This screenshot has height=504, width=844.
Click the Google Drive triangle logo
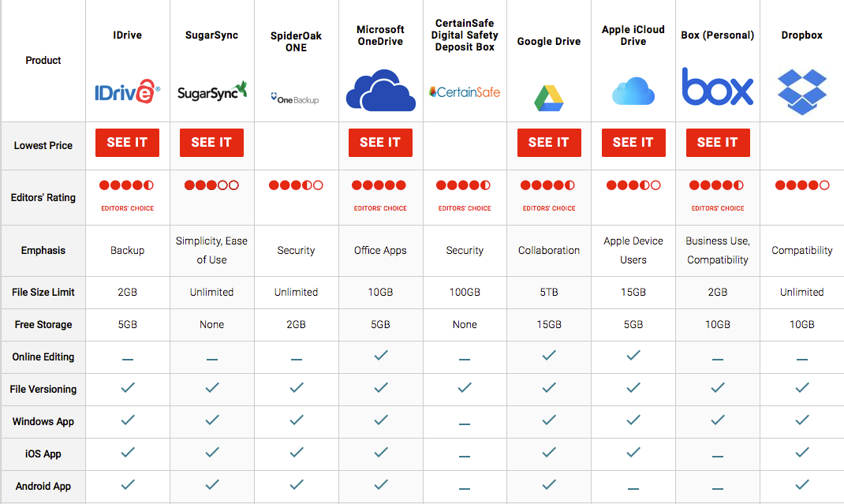pyautogui.click(x=548, y=97)
